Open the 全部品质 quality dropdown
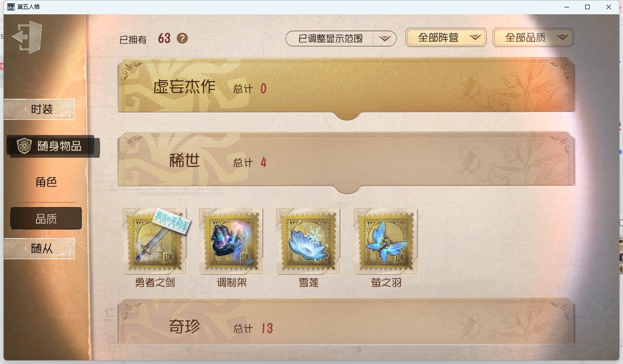Viewport: 623px width, 364px height. 533,38
